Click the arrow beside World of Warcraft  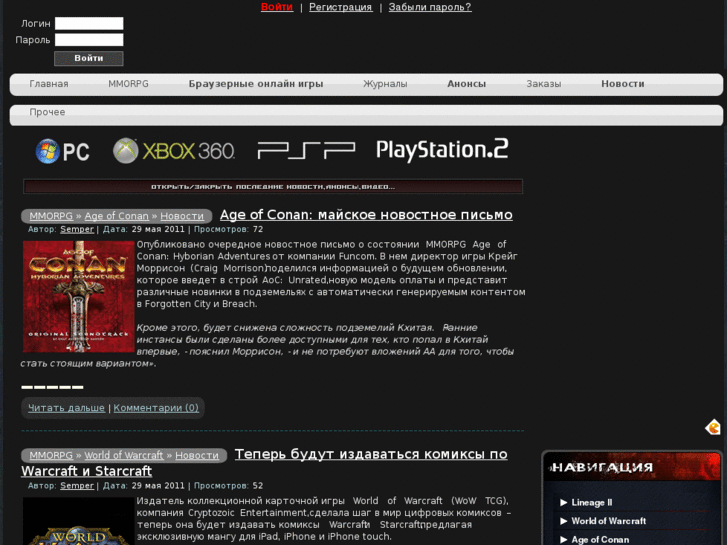(x=563, y=521)
